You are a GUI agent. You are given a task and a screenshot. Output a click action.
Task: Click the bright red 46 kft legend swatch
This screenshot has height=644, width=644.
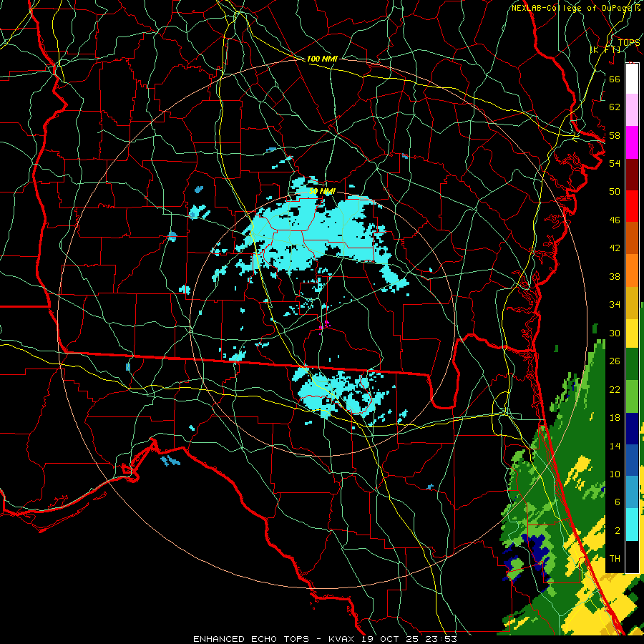coord(632,206)
